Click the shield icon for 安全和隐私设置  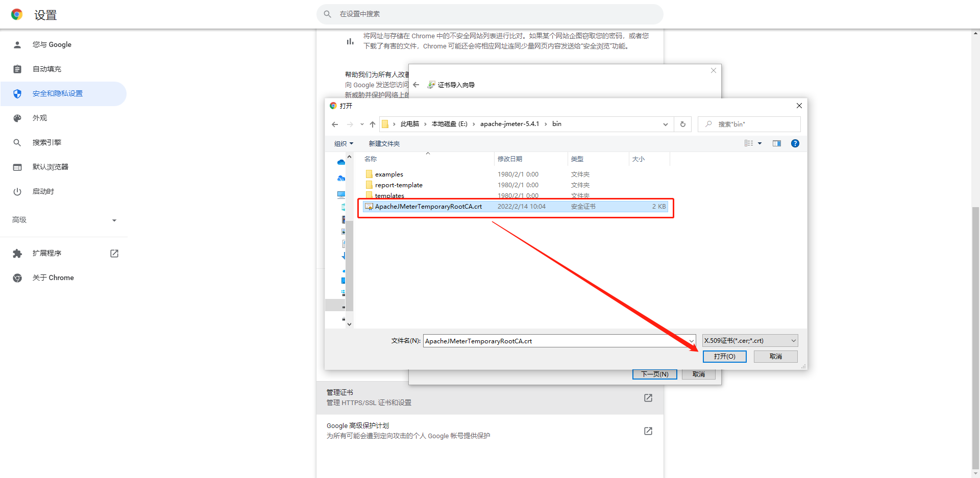[x=17, y=94]
